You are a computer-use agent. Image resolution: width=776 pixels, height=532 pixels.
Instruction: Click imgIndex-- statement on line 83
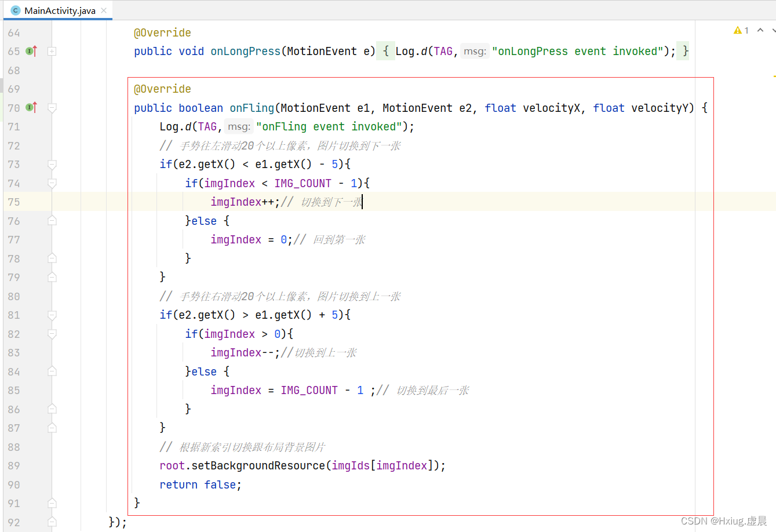click(245, 352)
